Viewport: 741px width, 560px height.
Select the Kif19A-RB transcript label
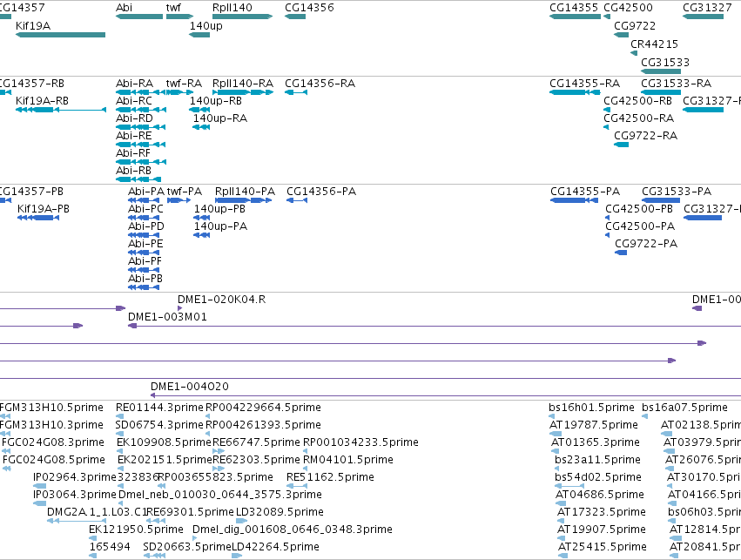[x=42, y=101]
